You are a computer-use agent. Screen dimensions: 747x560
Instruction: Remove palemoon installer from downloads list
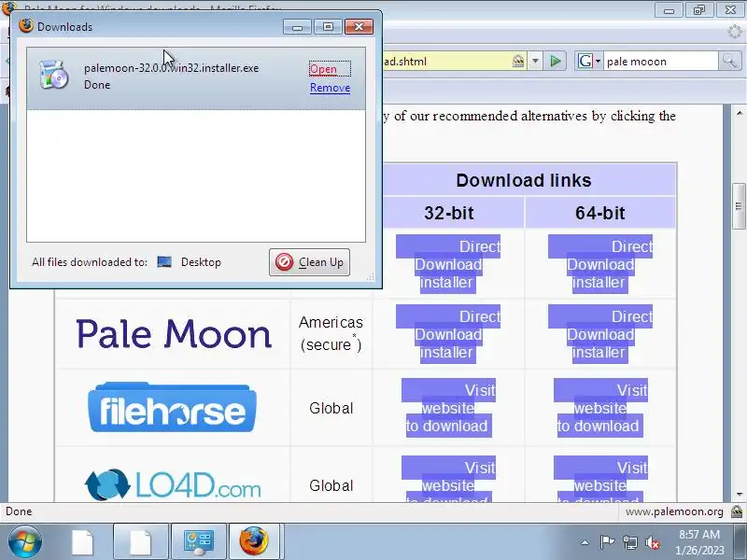point(330,88)
